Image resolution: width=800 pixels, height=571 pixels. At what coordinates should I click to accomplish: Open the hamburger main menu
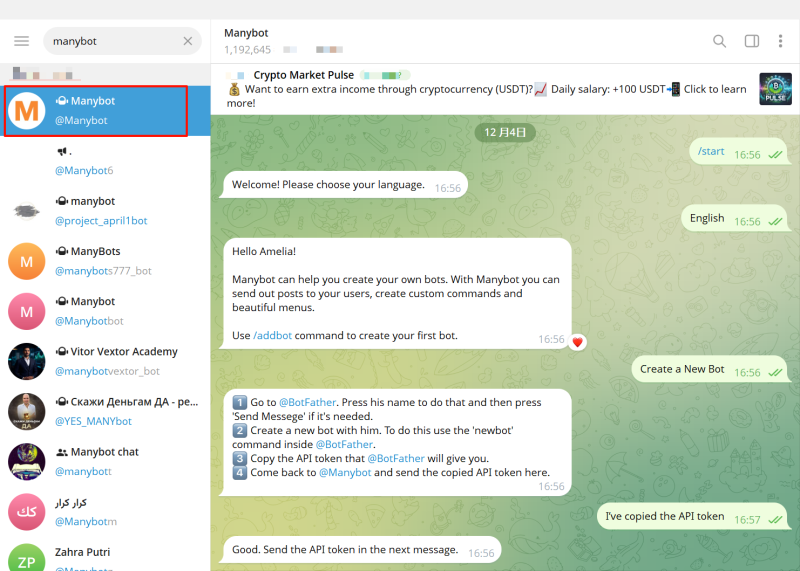[x=21, y=41]
